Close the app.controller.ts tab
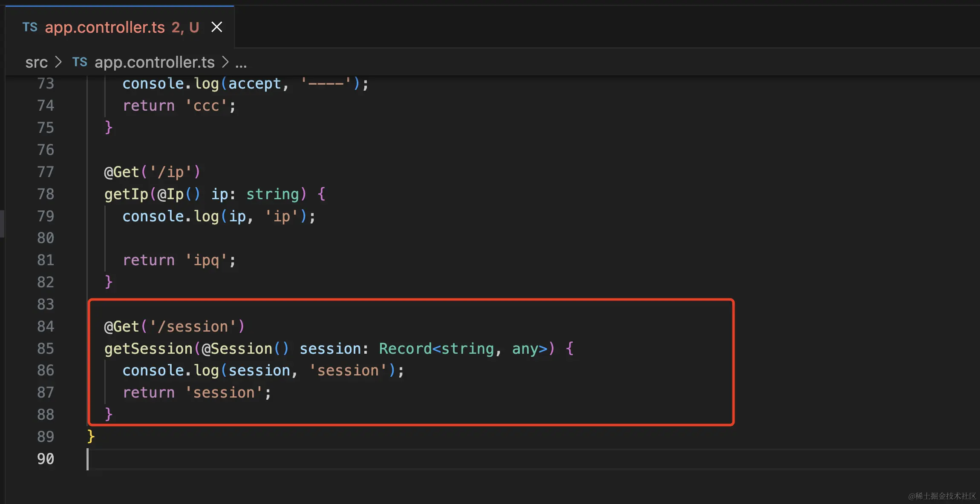The height and width of the screenshot is (504, 980). point(217,27)
